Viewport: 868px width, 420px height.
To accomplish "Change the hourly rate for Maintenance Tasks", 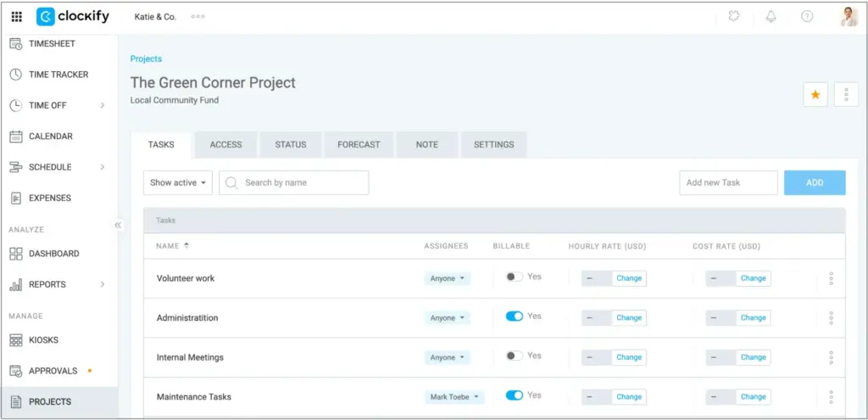I will coord(629,397).
